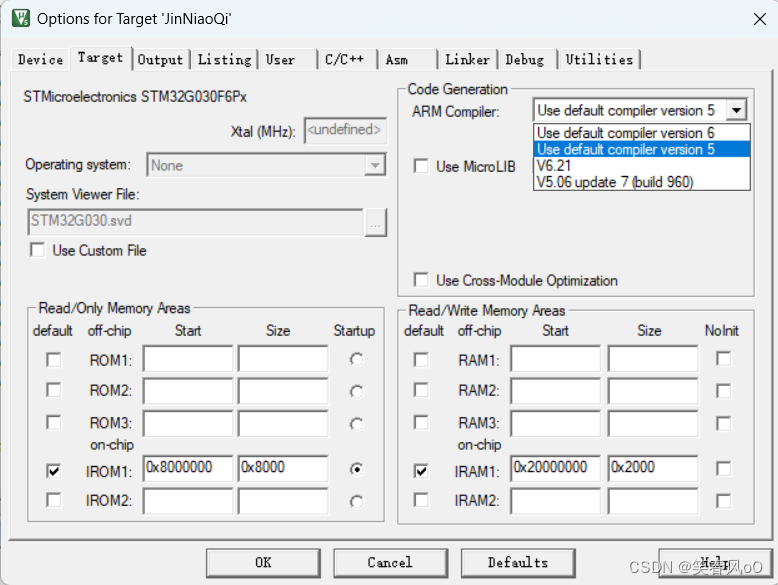Enable Use Custom File checkbox
778x585 pixels.
pos(38,250)
